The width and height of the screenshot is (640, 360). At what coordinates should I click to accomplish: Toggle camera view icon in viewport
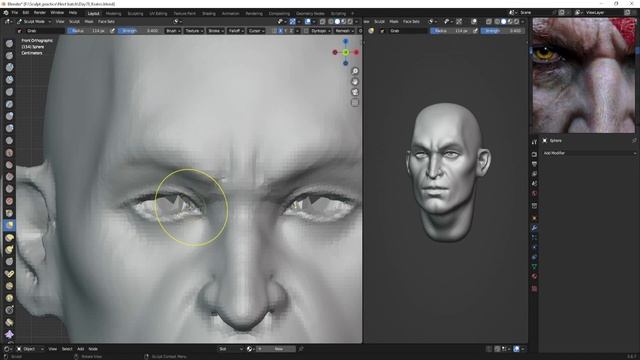(x=355, y=92)
